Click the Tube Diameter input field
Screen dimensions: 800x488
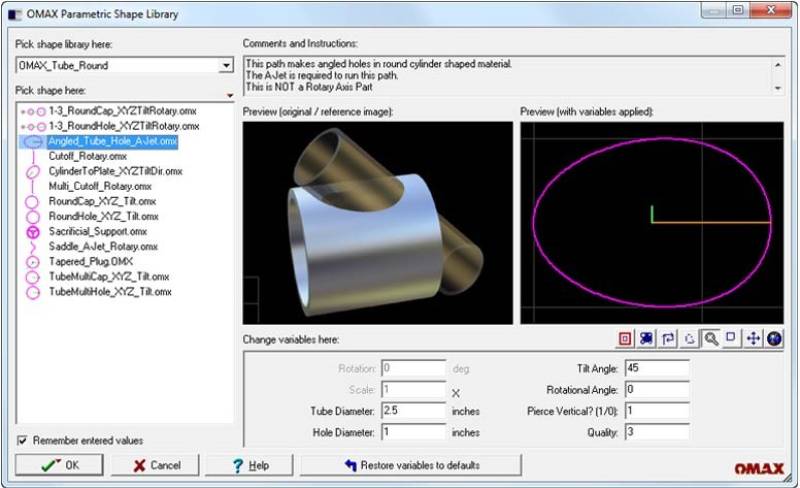[414, 410]
